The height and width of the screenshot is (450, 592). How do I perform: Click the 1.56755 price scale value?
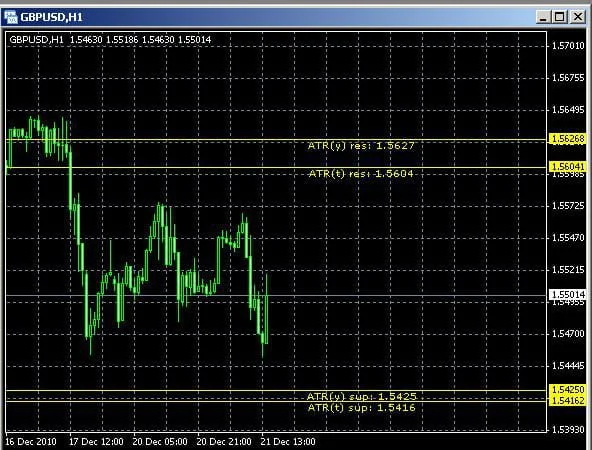(x=568, y=78)
